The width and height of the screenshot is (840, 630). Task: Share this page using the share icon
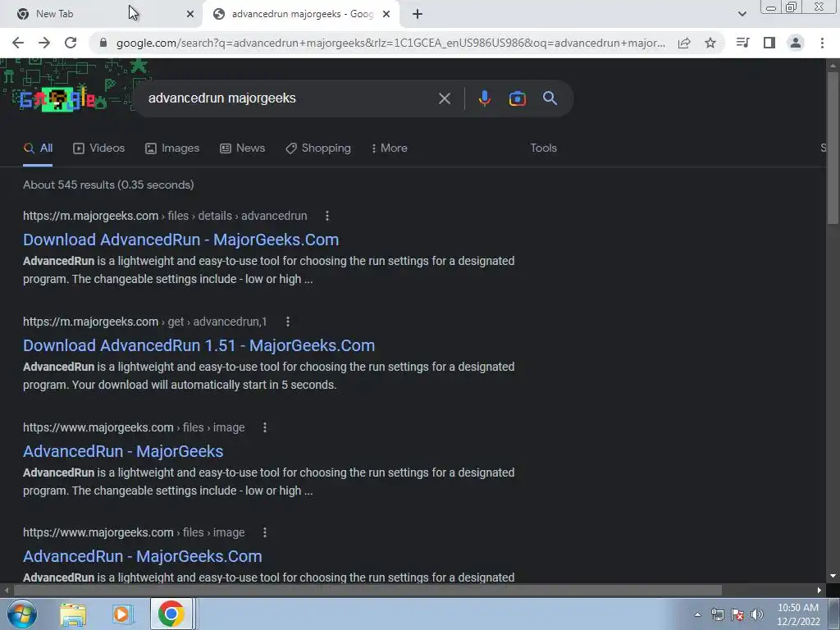[x=684, y=43]
